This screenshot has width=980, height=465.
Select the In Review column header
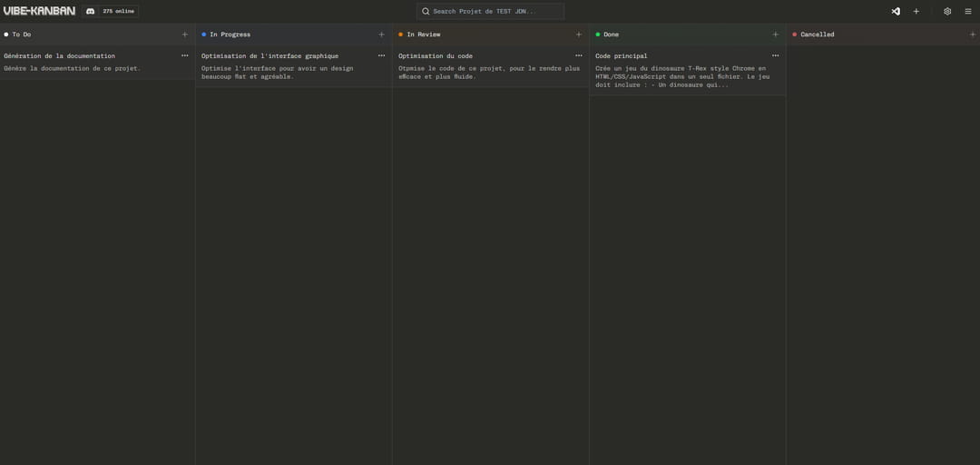[x=423, y=35]
